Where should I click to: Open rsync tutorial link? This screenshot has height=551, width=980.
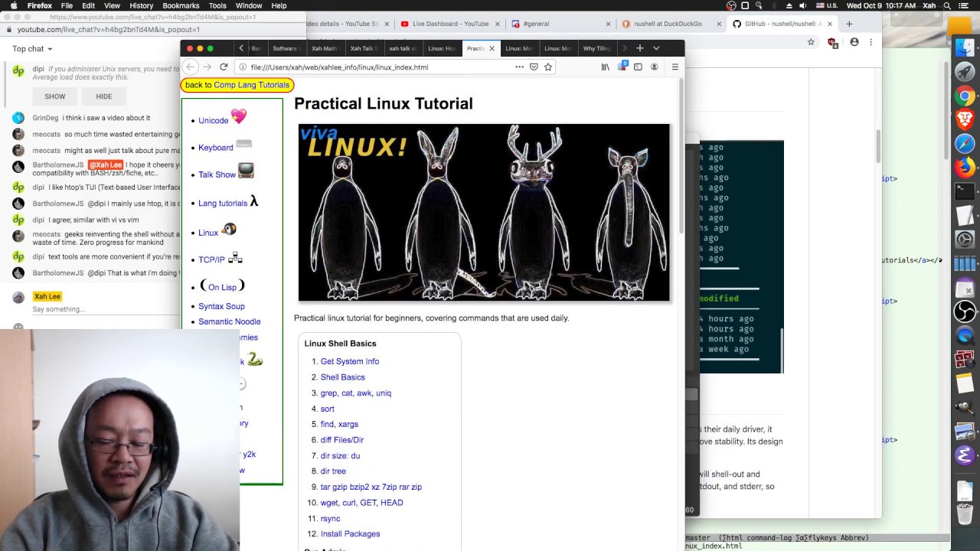click(330, 518)
